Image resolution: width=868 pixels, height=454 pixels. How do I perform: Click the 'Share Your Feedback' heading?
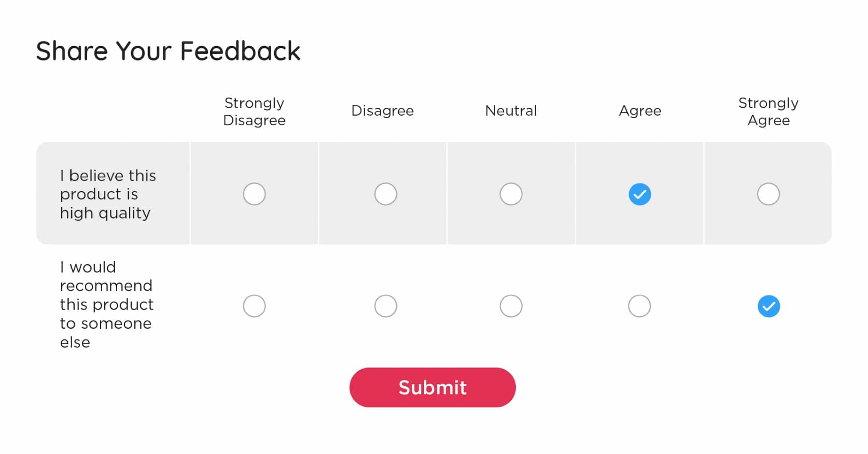click(x=169, y=51)
